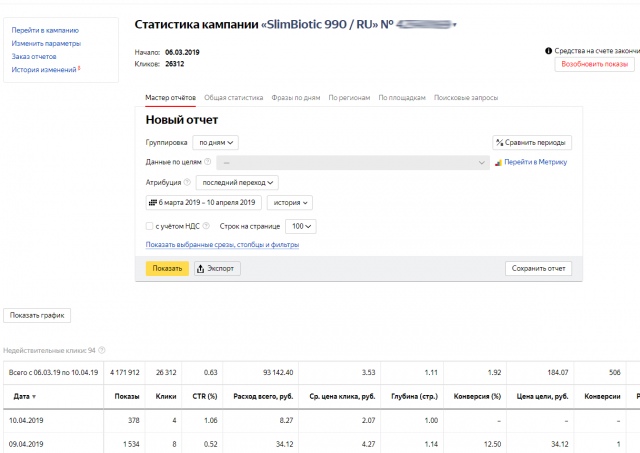Sort table by Дата column

[x=24, y=396]
